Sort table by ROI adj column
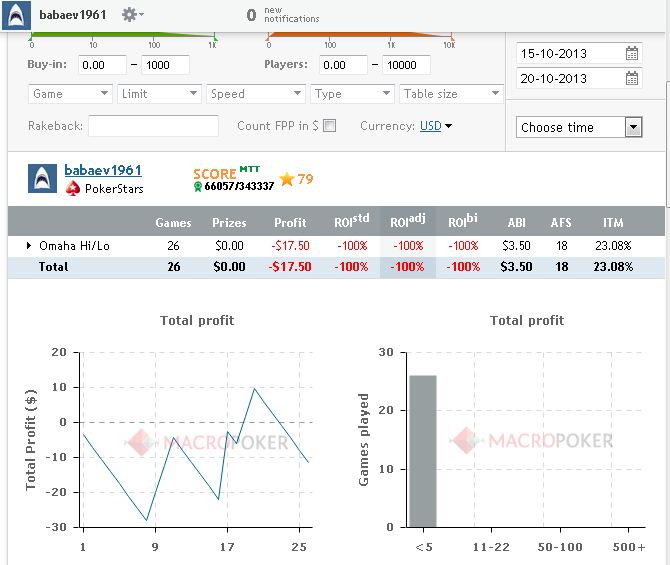 coord(408,221)
